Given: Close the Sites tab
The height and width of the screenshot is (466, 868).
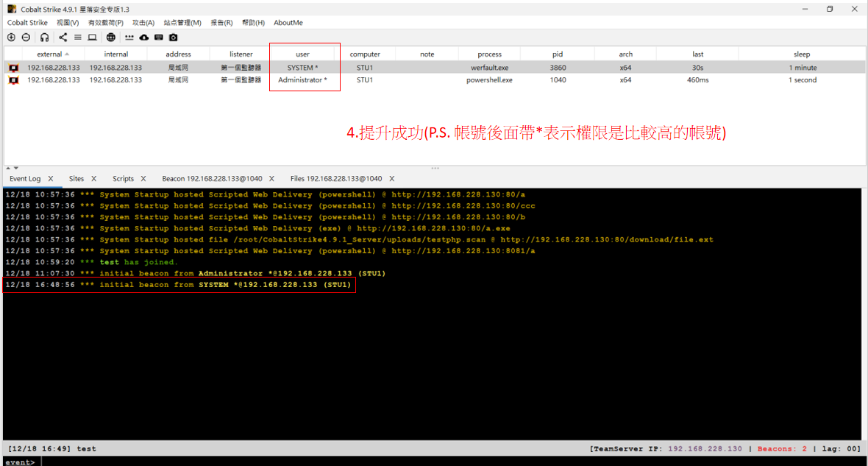Looking at the screenshot, I should click(x=93, y=178).
